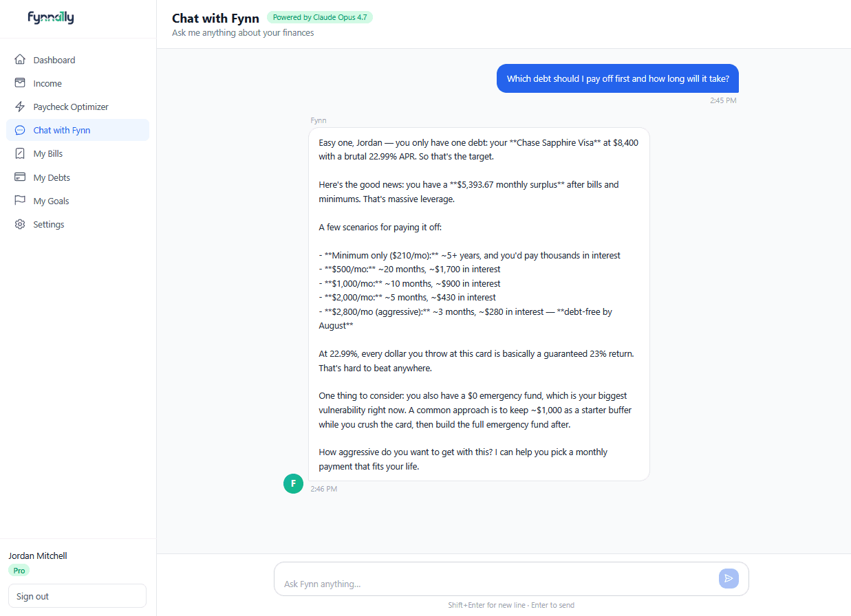Click the Chat with Fynn page heading
The height and width of the screenshot is (616, 851).
click(215, 18)
